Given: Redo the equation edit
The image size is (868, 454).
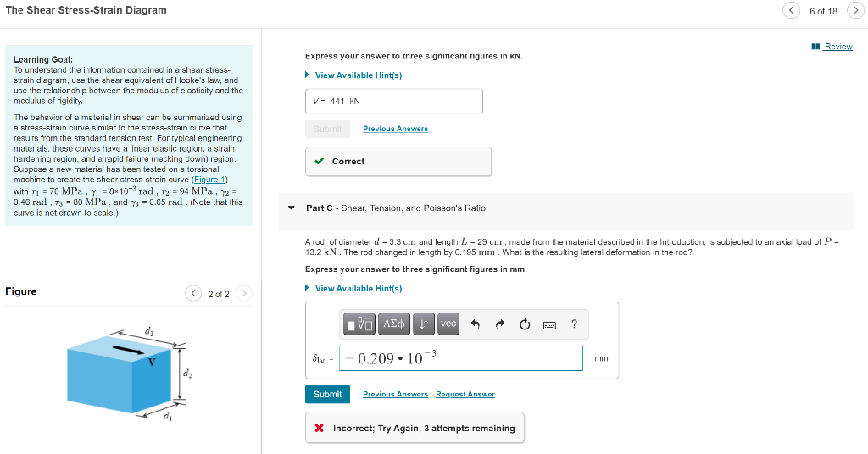Looking at the screenshot, I should tap(500, 324).
